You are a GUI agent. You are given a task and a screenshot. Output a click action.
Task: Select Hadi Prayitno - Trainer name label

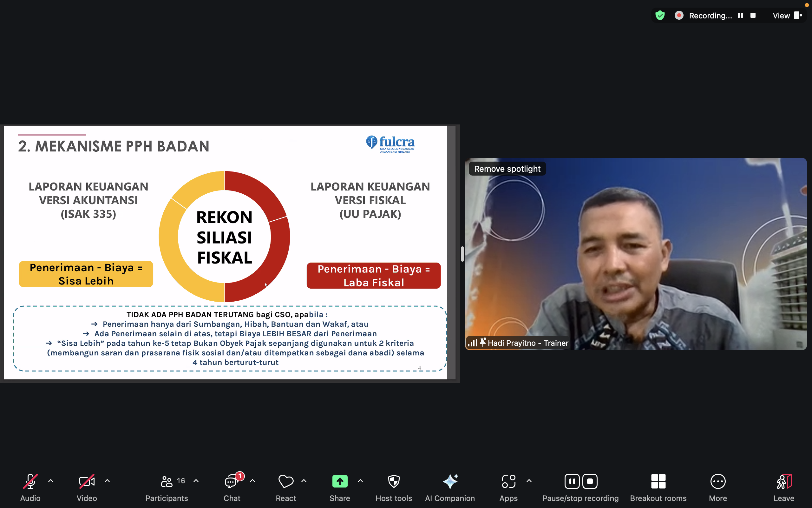(x=528, y=343)
